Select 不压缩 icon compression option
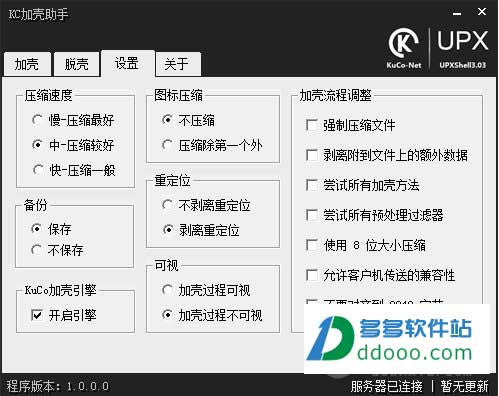499x396 pixels. click(188, 120)
